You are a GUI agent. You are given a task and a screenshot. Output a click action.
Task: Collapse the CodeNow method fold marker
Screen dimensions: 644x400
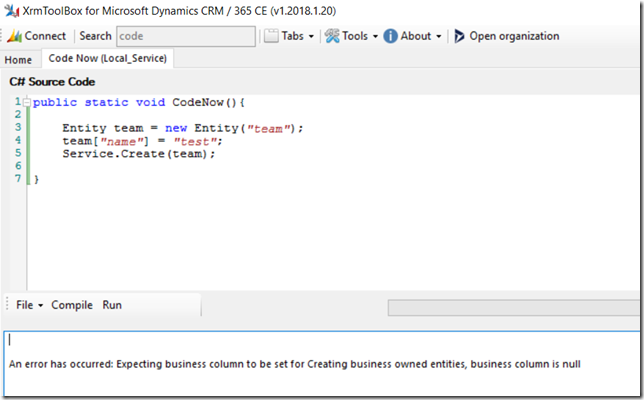point(27,102)
